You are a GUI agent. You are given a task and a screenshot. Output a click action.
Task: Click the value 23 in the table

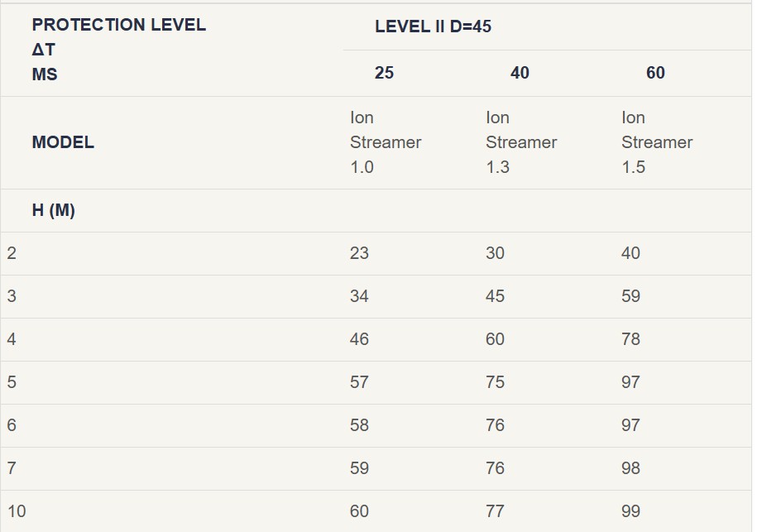(x=359, y=253)
